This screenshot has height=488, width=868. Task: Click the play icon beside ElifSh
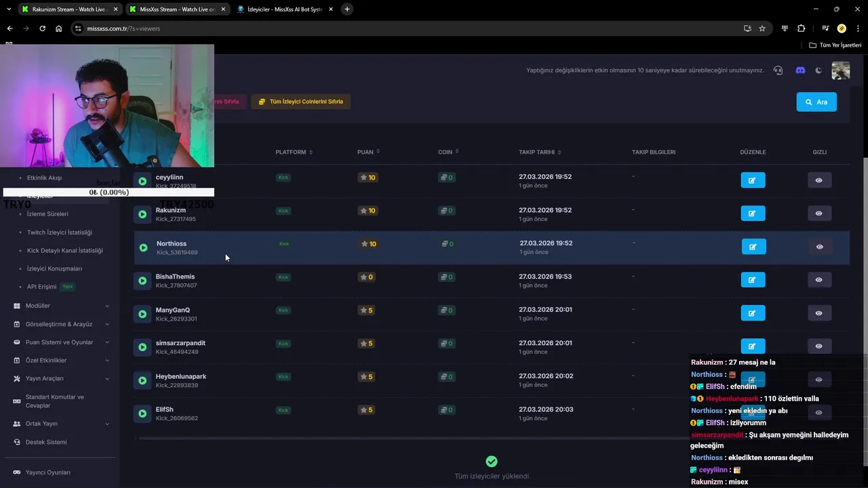coord(142,413)
